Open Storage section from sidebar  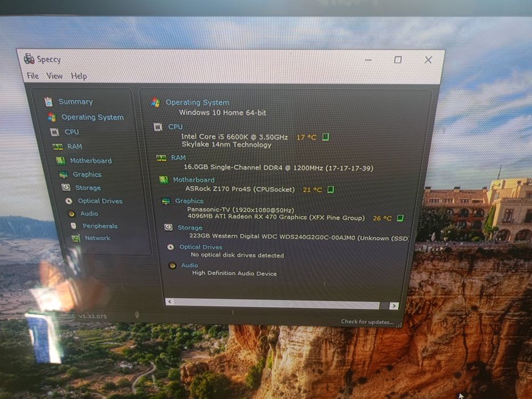[88, 188]
